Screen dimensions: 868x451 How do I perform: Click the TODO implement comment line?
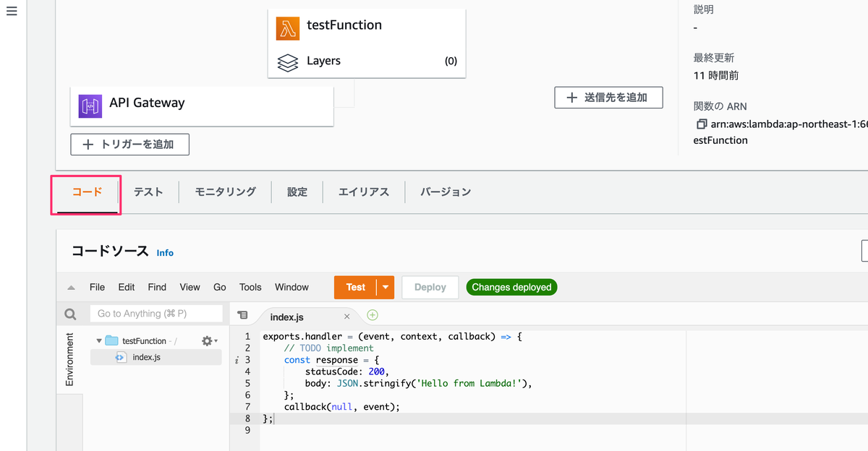point(328,348)
